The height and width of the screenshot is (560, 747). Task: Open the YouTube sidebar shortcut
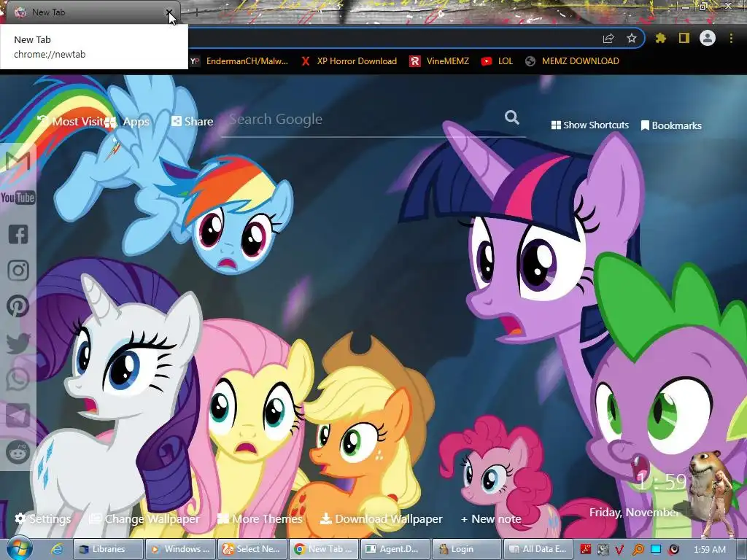(18, 198)
